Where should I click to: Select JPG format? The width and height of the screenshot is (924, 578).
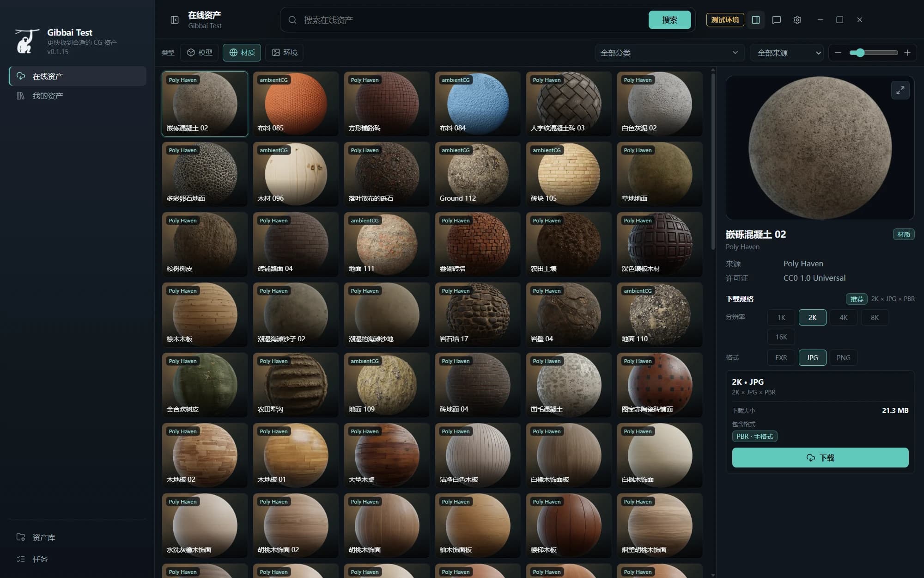point(812,358)
